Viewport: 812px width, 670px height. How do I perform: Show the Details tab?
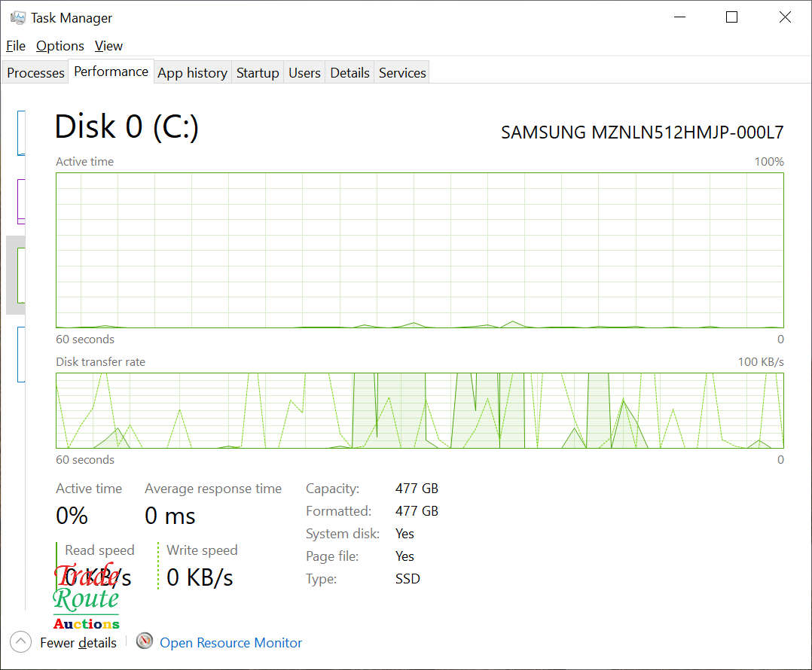(x=350, y=73)
